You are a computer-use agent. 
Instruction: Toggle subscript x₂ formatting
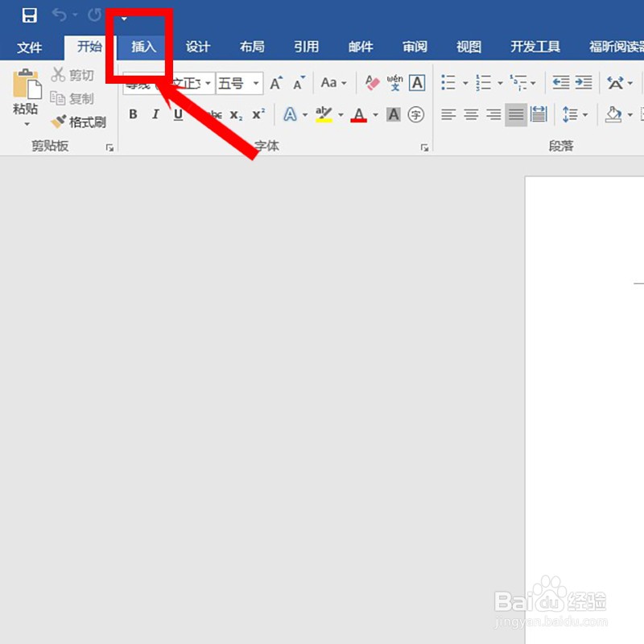(x=236, y=114)
